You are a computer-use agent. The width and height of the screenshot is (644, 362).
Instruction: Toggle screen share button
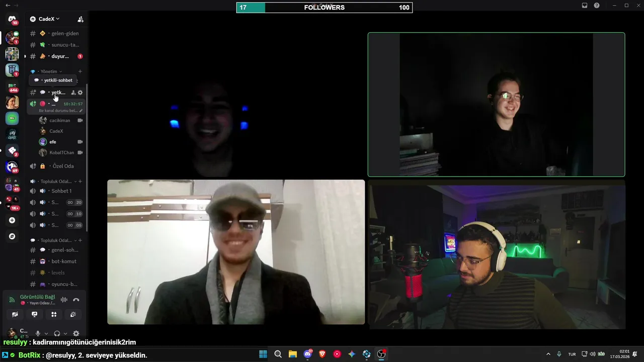pyautogui.click(x=34, y=314)
